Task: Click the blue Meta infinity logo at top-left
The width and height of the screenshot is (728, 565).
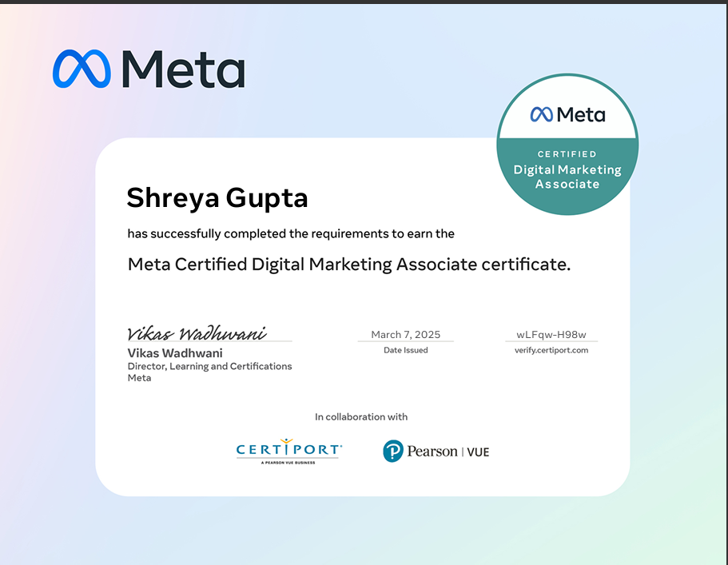Action: pyautogui.click(x=81, y=69)
